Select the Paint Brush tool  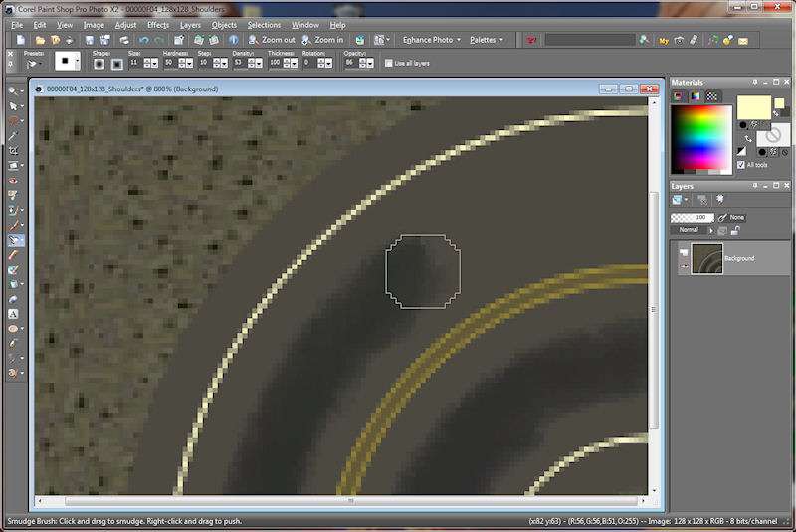(x=13, y=225)
